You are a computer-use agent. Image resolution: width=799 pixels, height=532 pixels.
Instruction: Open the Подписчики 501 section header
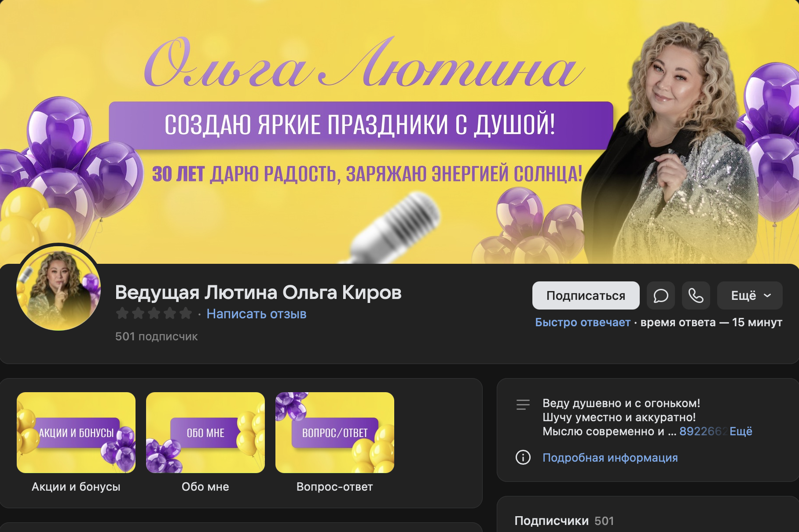(564, 521)
